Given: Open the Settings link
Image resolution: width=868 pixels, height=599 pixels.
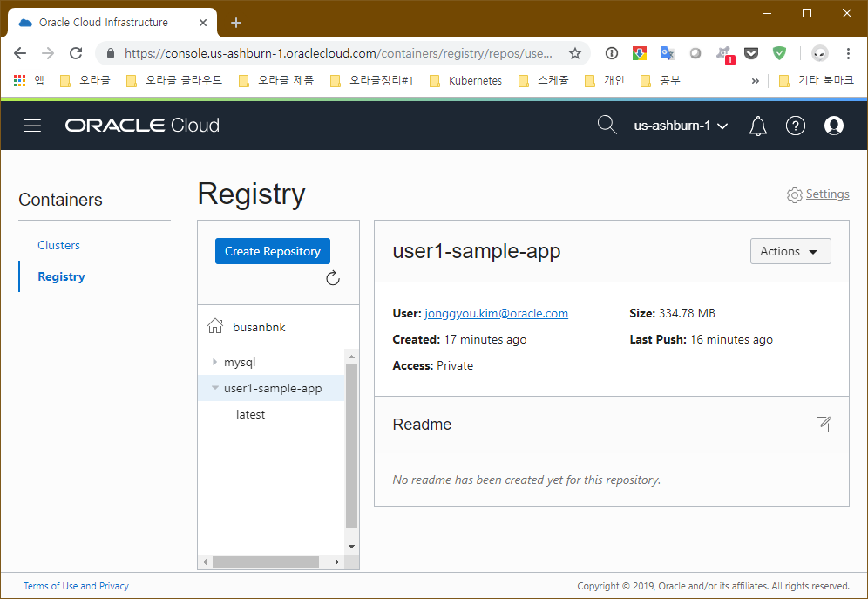Looking at the screenshot, I should coord(826,194).
